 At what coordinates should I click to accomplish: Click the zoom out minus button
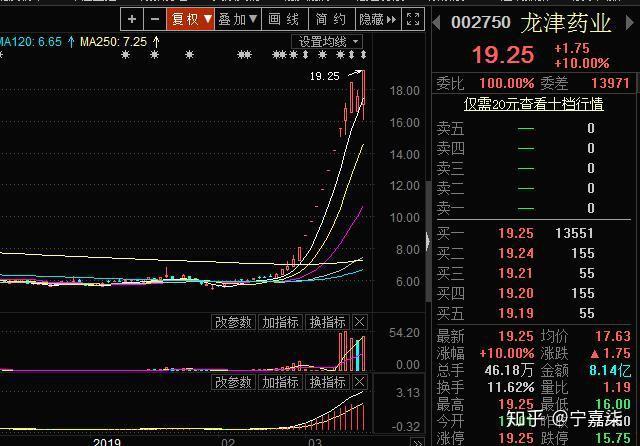pyautogui.click(x=155, y=19)
